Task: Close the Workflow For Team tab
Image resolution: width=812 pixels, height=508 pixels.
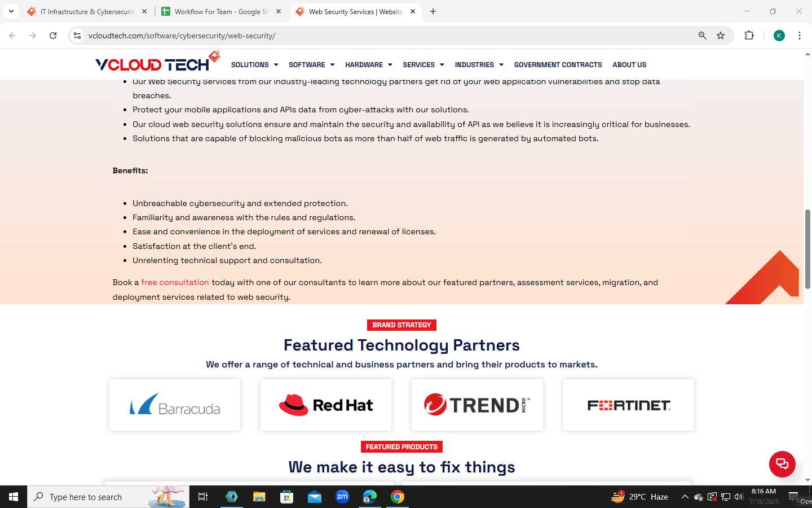Action: [279, 11]
